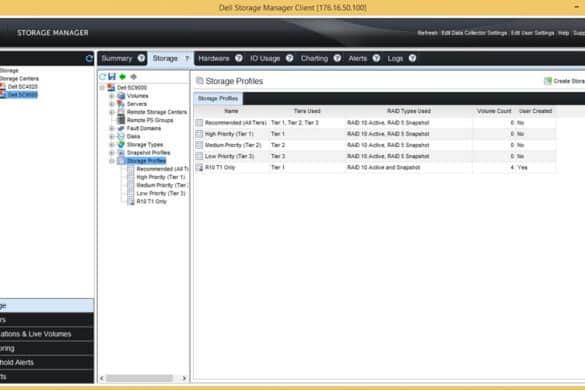Expand the Disks tree node
Screen dimensions: 585x390
tap(112, 137)
